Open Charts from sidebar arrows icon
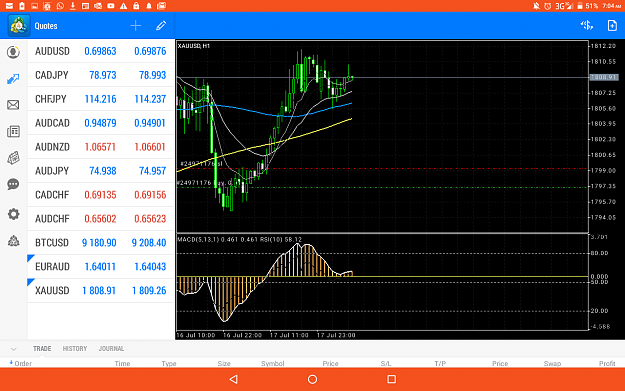 tap(13, 79)
